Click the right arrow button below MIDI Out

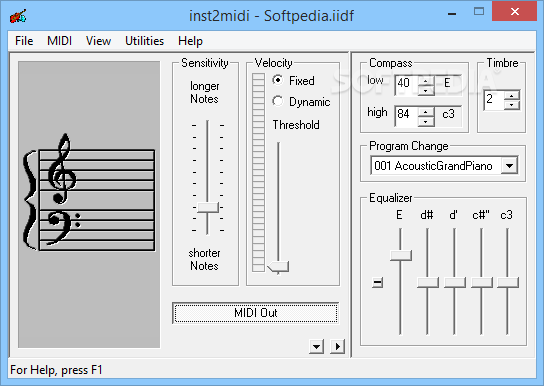[338, 346]
